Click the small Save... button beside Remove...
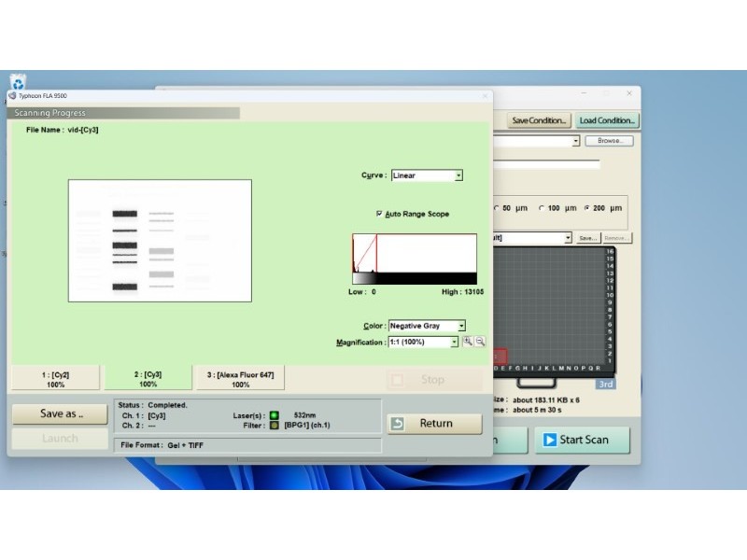Image resolution: width=747 pixels, height=560 pixels. [x=588, y=238]
